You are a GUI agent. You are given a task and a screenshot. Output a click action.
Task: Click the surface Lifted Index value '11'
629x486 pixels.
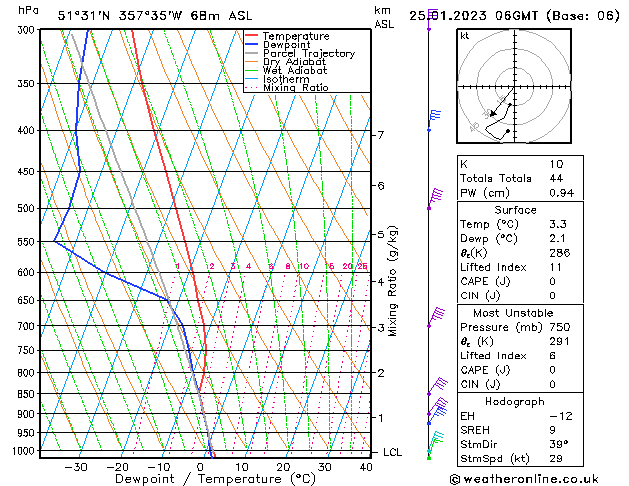click(x=555, y=267)
